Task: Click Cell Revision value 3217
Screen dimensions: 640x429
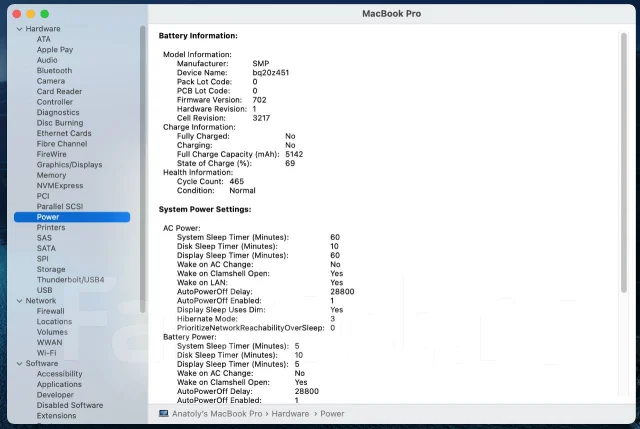Action: [x=261, y=118]
